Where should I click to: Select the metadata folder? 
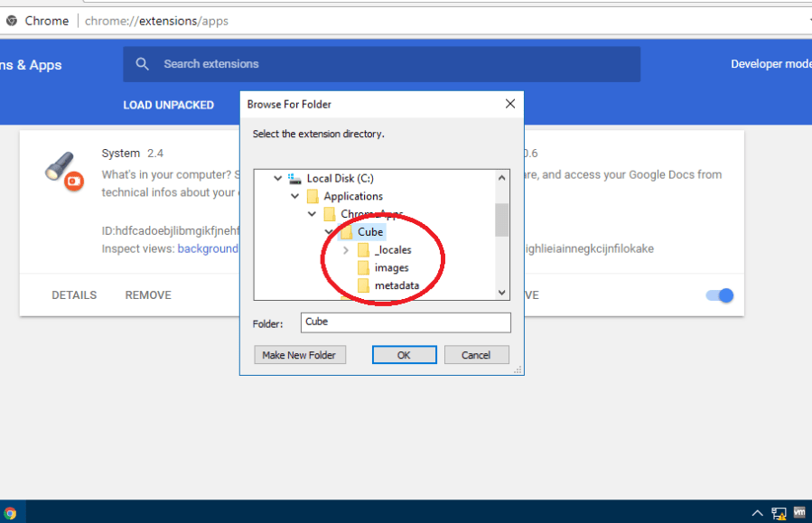397,286
